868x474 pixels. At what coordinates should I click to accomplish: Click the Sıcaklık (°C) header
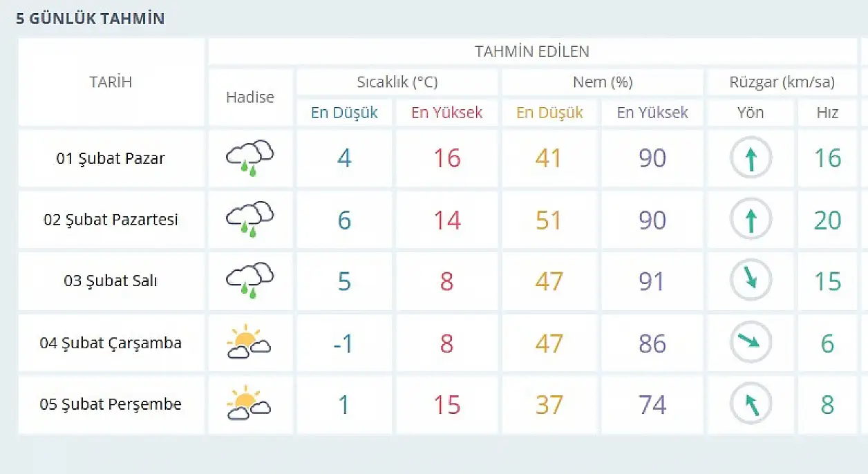(397, 82)
